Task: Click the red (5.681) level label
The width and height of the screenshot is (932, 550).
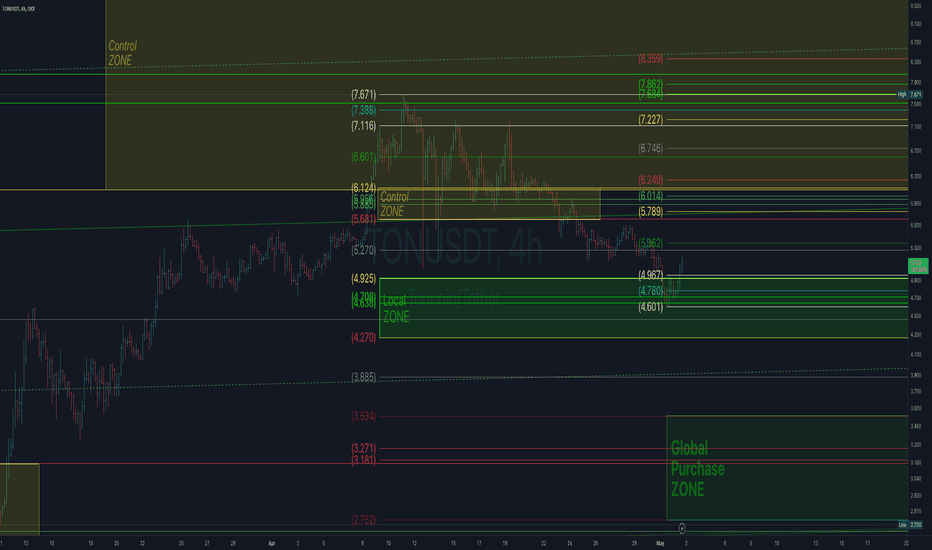Action: pos(363,219)
